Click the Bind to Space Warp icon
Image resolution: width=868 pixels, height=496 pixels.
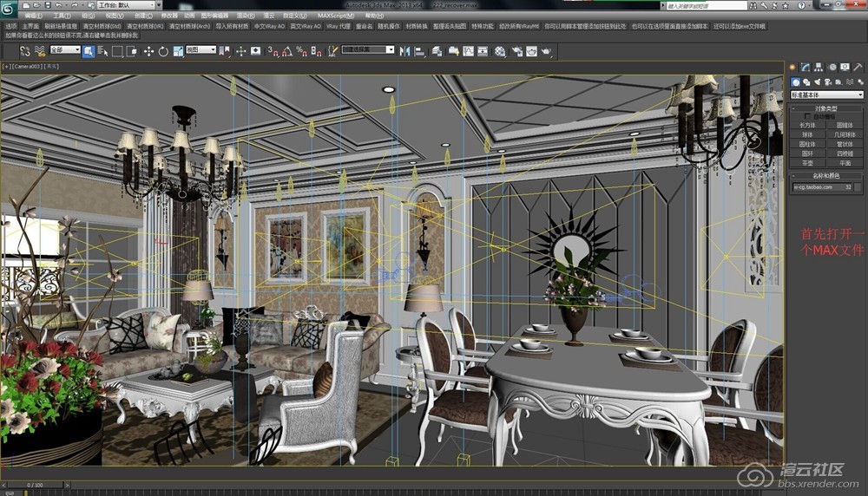pyautogui.click(x=39, y=51)
